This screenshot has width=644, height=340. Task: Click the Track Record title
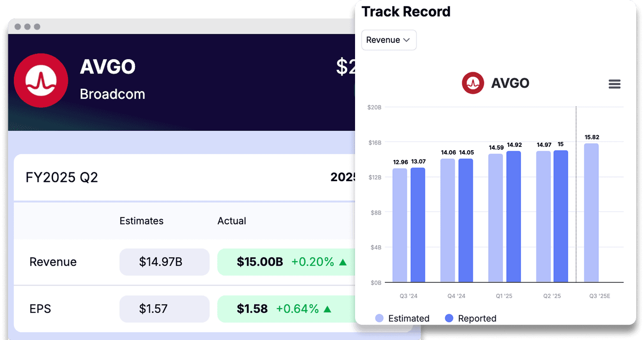(x=406, y=12)
